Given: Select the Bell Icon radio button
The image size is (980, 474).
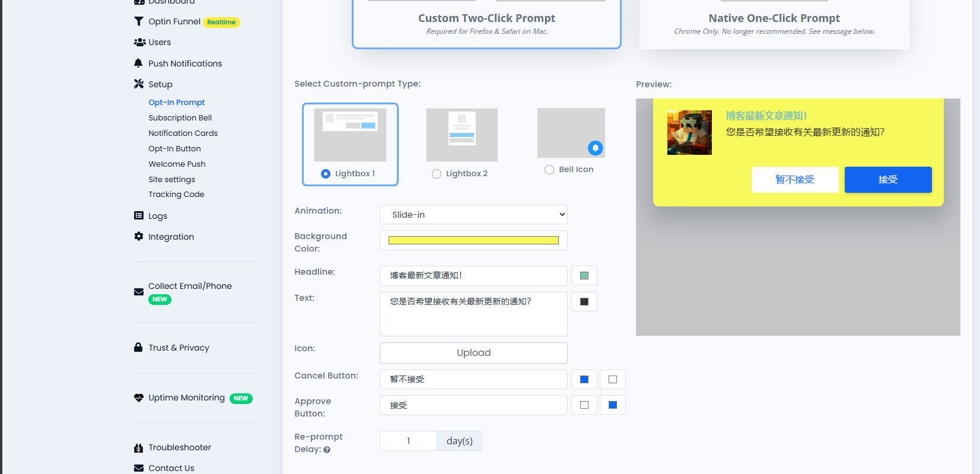Looking at the screenshot, I should click(x=549, y=170).
